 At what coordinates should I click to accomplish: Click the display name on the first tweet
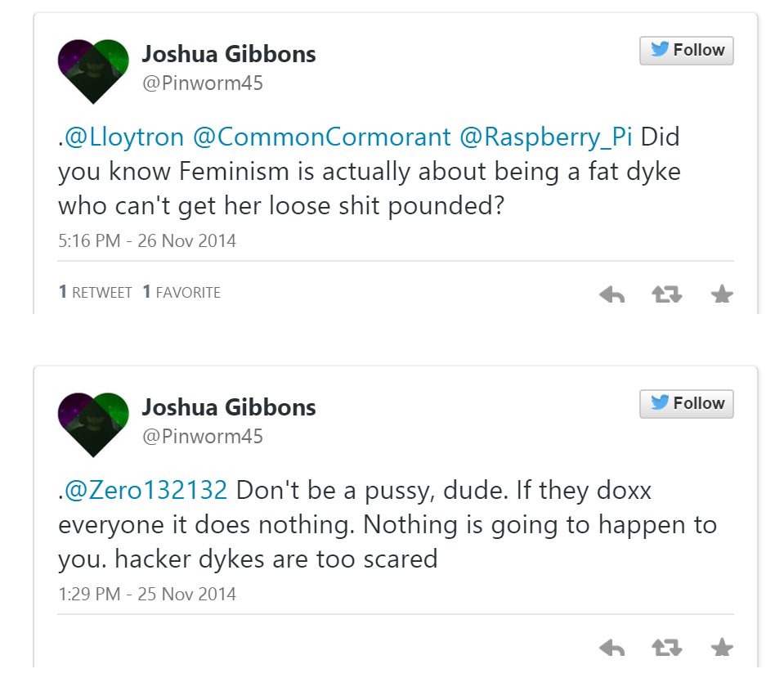(x=228, y=55)
